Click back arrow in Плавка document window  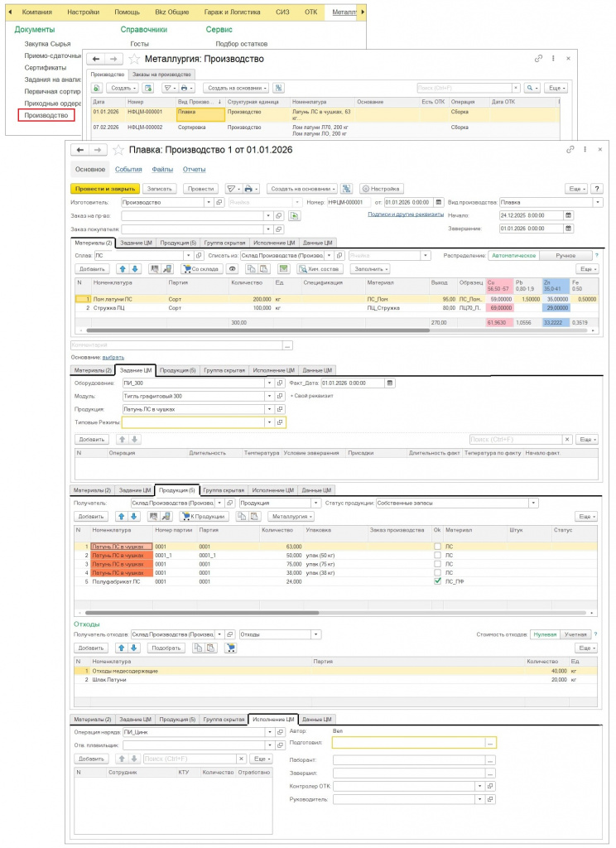point(80,150)
